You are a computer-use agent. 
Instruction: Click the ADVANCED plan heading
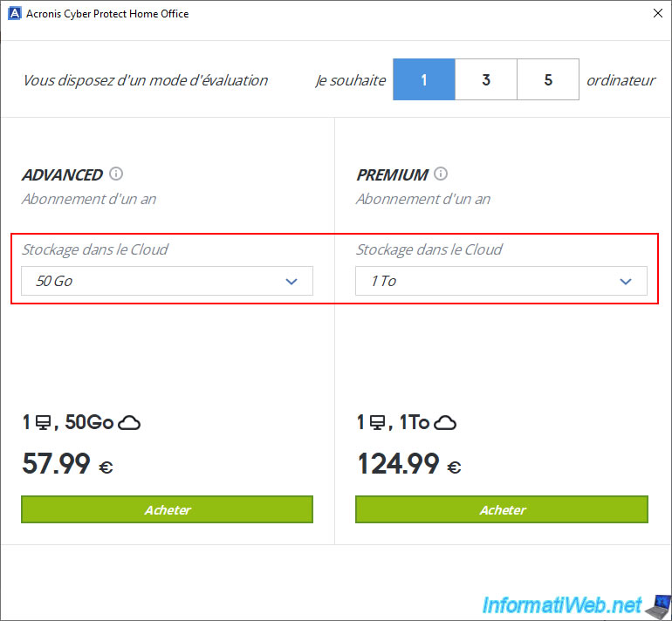click(x=62, y=174)
